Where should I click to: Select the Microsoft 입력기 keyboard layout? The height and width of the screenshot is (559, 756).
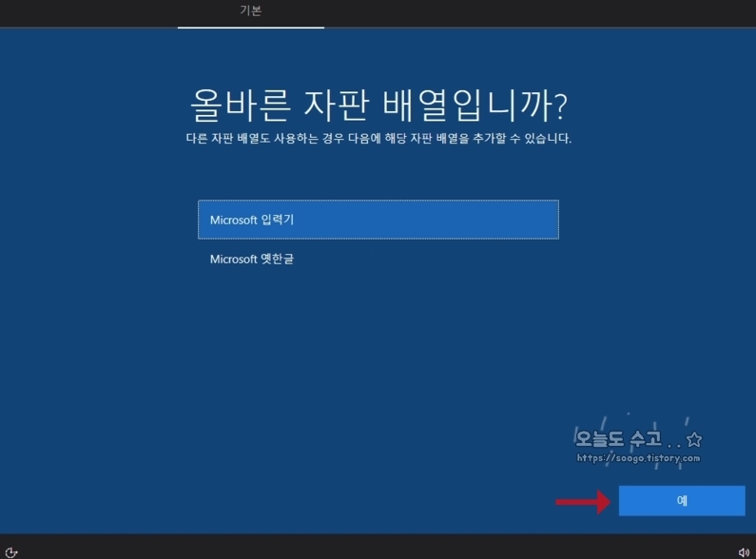pos(378,220)
